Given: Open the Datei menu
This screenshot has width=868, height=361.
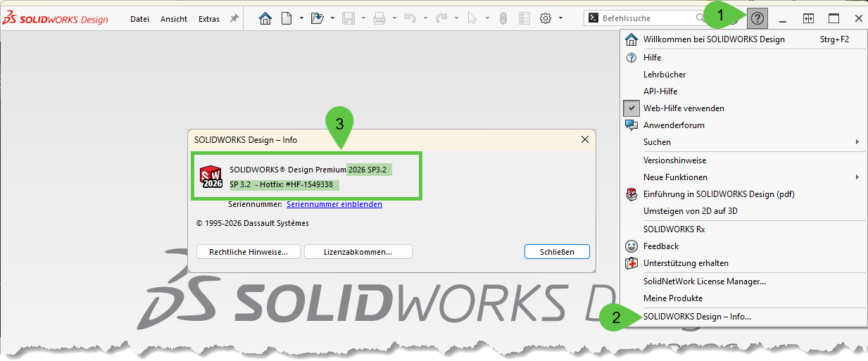Looking at the screenshot, I should pyautogui.click(x=140, y=19).
